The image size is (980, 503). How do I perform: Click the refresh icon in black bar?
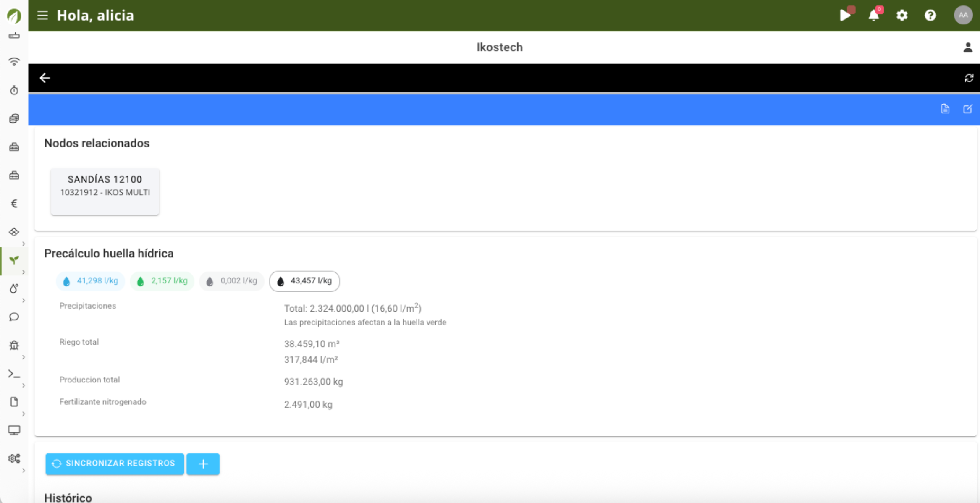click(969, 78)
